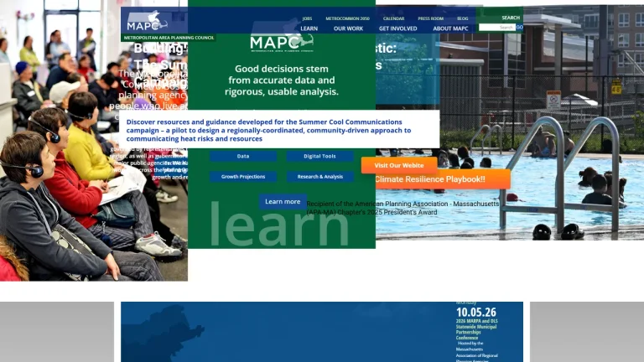This screenshot has width=644, height=362.
Task: Click the 10.05.26 event date
Action: pos(476,313)
